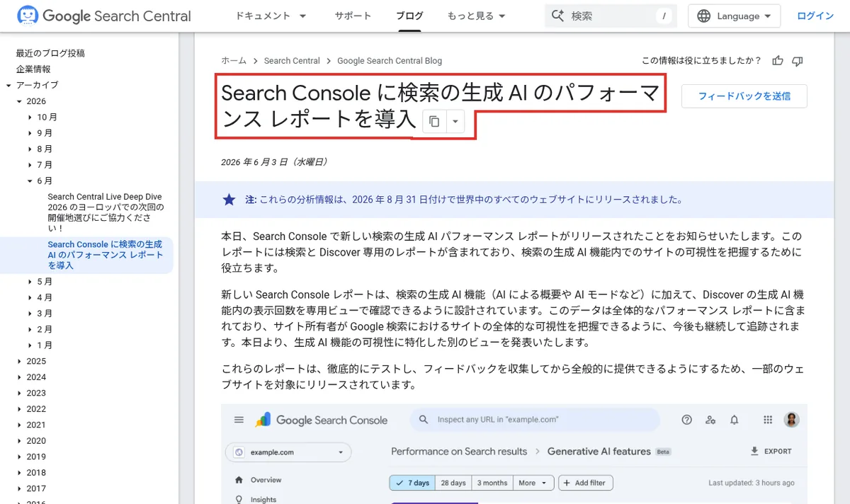Expand the 2018 archive year
This screenshot has width=850, height=504.
(x=19, y=473)
